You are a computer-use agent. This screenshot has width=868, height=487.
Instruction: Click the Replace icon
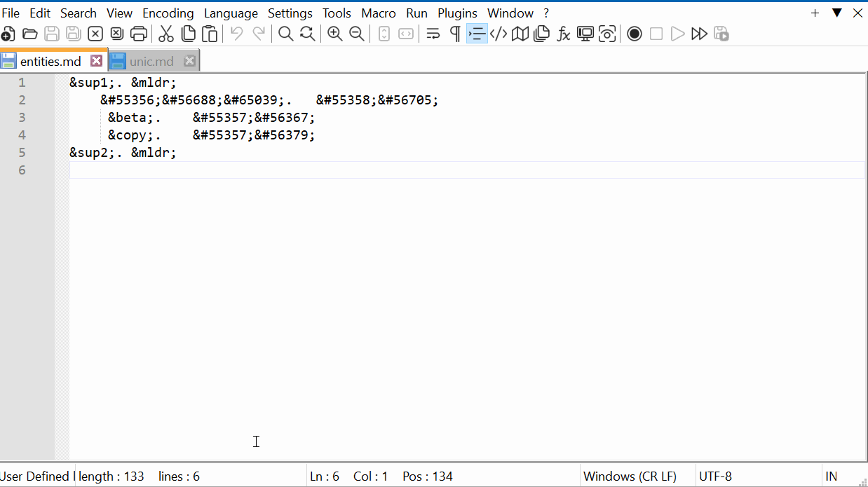point(308,34)
